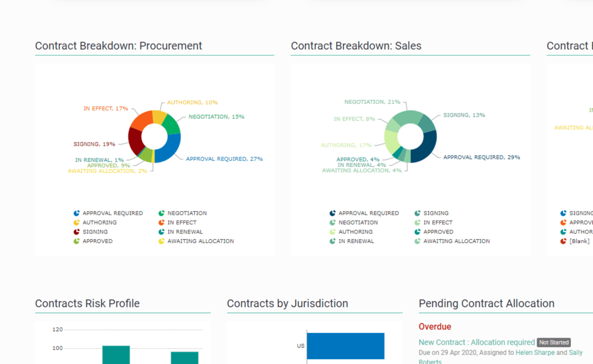Image resolution: width=593 pixels, height=364 pixels.
Task: Click the [Blank] legend icon in rightmost chart
Action: (x=563, y=241)
